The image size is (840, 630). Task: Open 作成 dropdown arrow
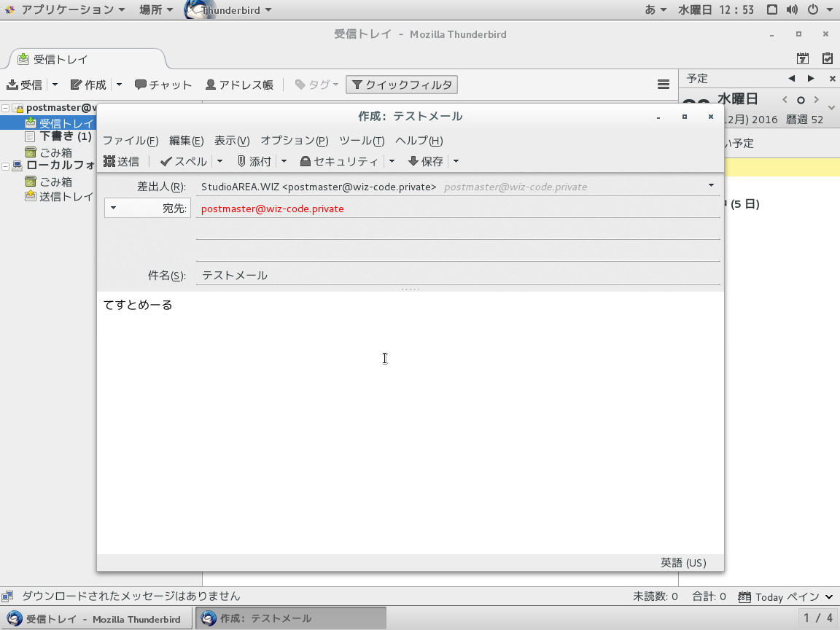[x=119, y=85]
